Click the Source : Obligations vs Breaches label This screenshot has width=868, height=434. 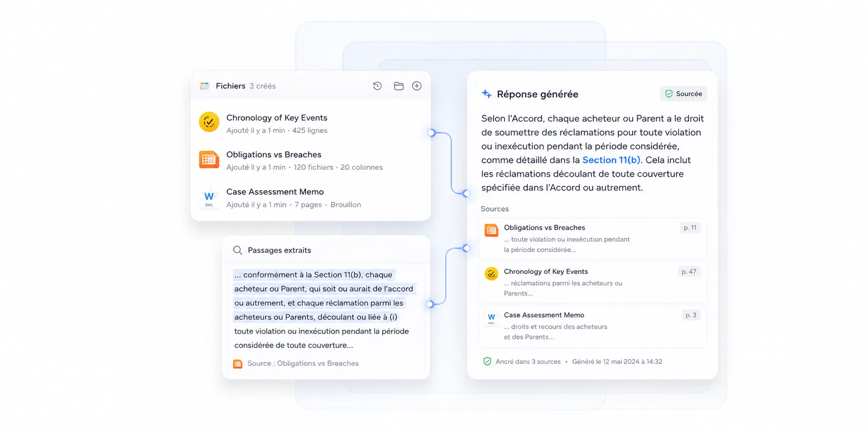click(303, 364)
